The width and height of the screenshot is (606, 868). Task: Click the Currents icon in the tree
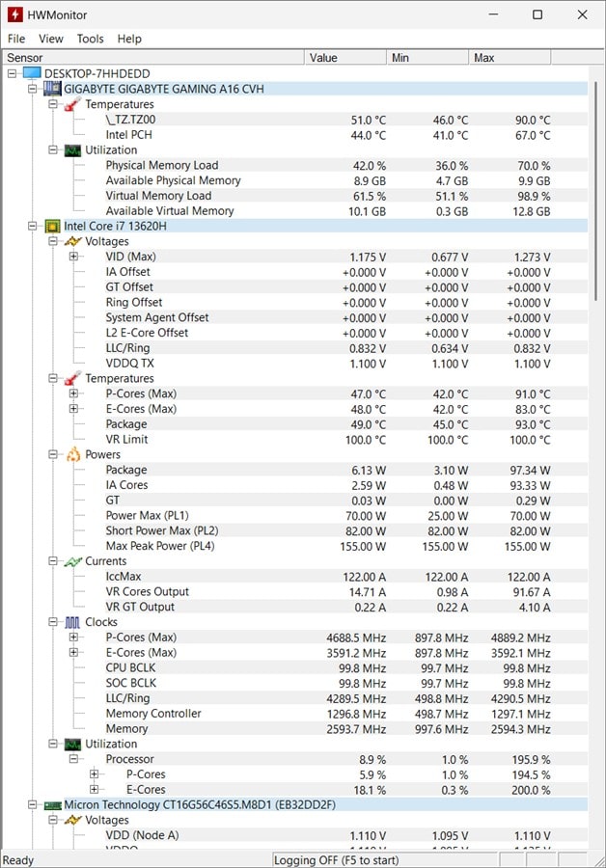pyautogui.click(x=73, y=561)
